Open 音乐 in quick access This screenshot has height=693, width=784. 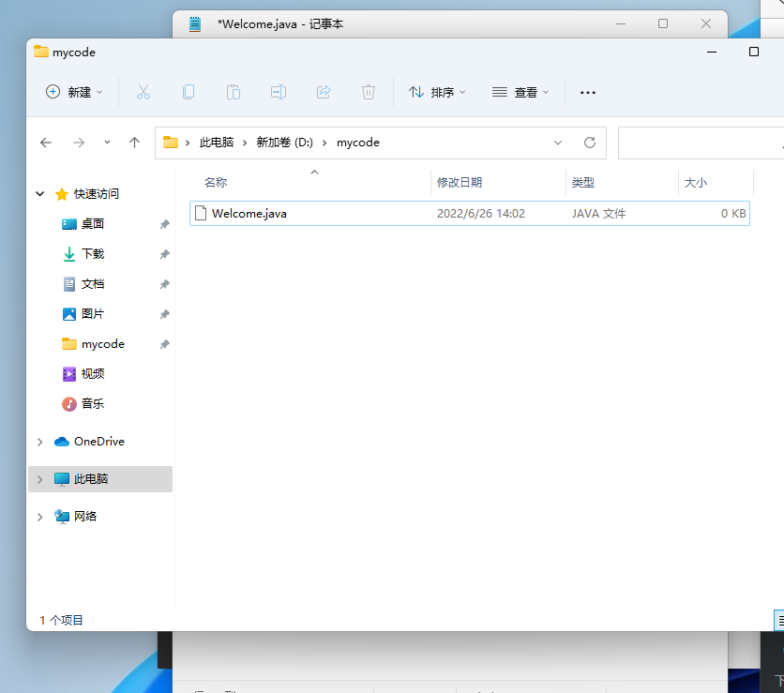click(x=93, y=403)
